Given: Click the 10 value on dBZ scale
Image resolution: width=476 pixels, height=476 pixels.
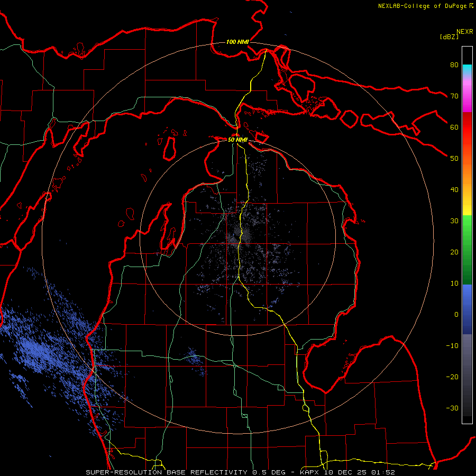Looking at the screenshot, I should [x=454, y=283].
